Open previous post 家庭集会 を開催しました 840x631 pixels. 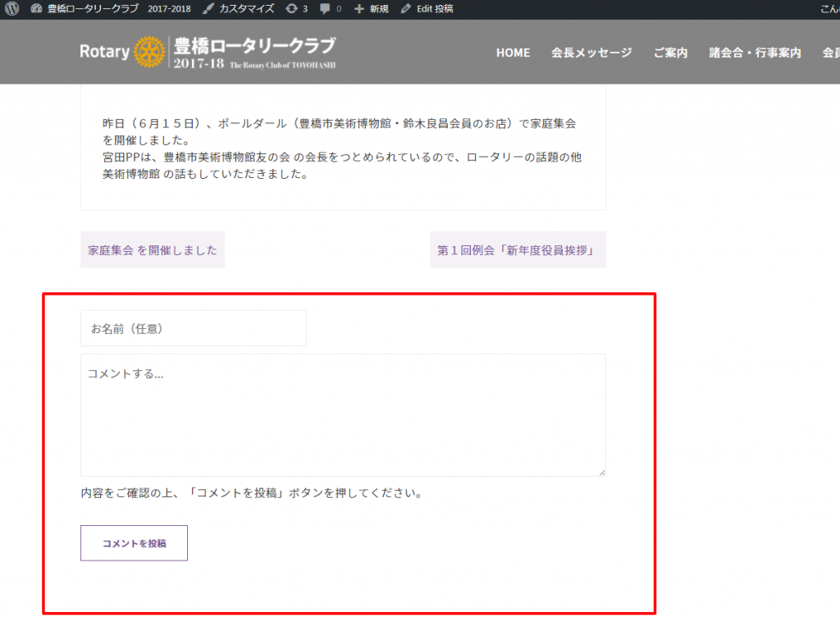(153, 250)
